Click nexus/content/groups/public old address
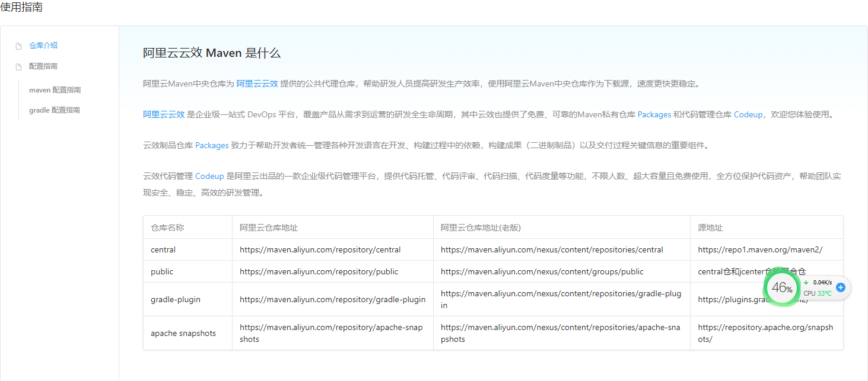Screen dimensions: 868x381 tap(542, 271)
